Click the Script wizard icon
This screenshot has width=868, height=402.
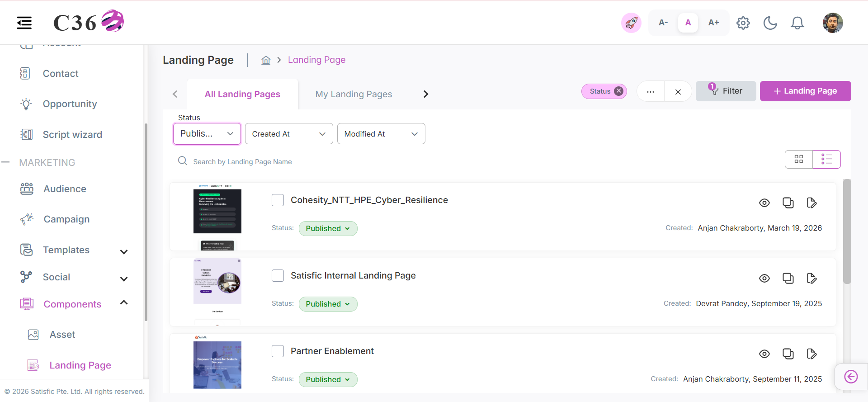pos(27,134)
